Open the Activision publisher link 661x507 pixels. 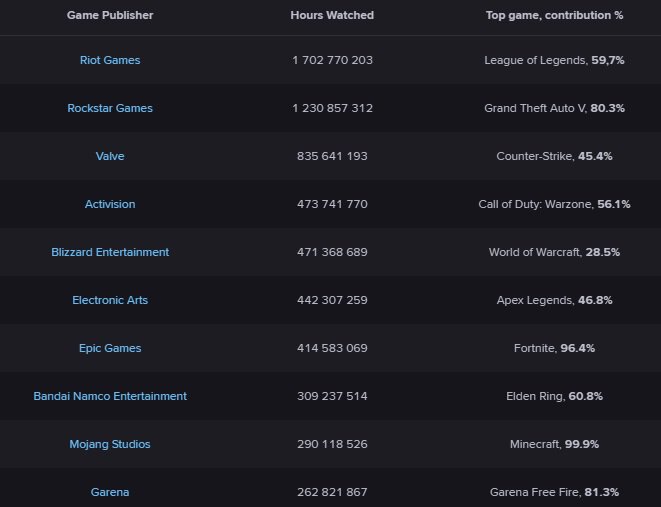[x=110, y=204]
